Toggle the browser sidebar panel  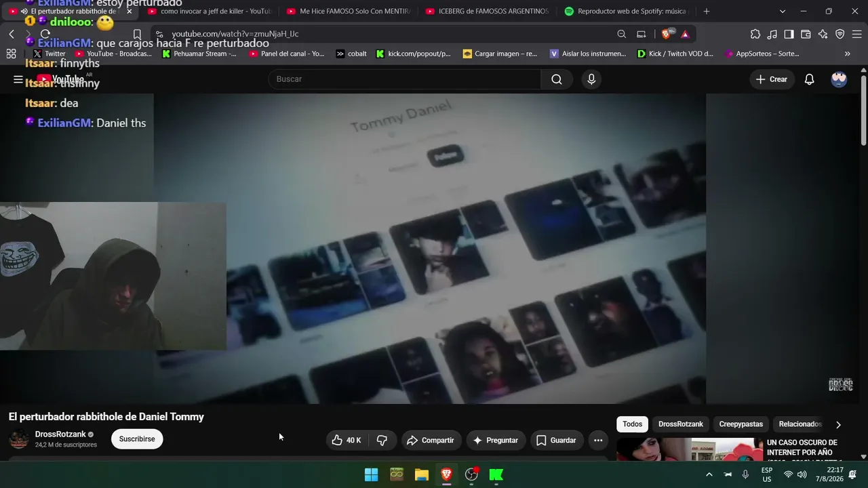coord(789,34)
